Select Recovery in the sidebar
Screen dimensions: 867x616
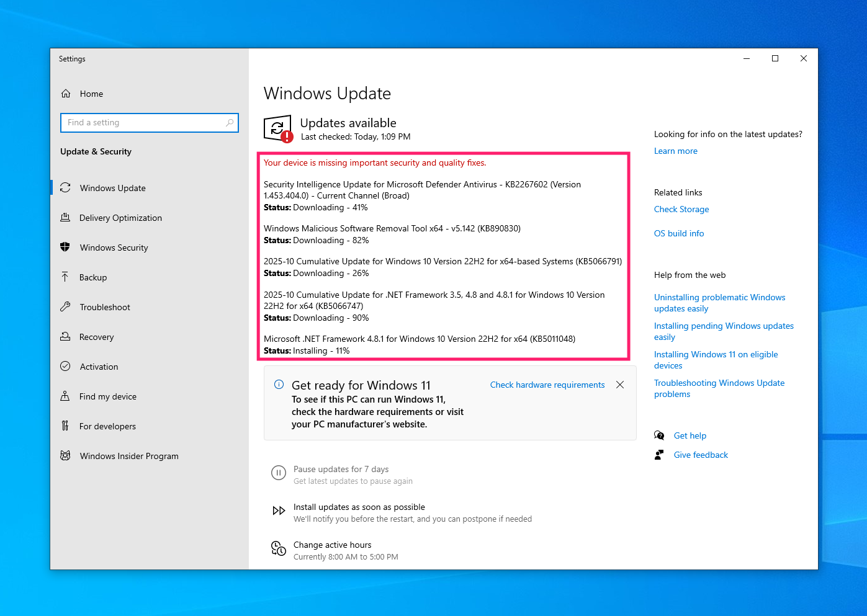[150, 337]
